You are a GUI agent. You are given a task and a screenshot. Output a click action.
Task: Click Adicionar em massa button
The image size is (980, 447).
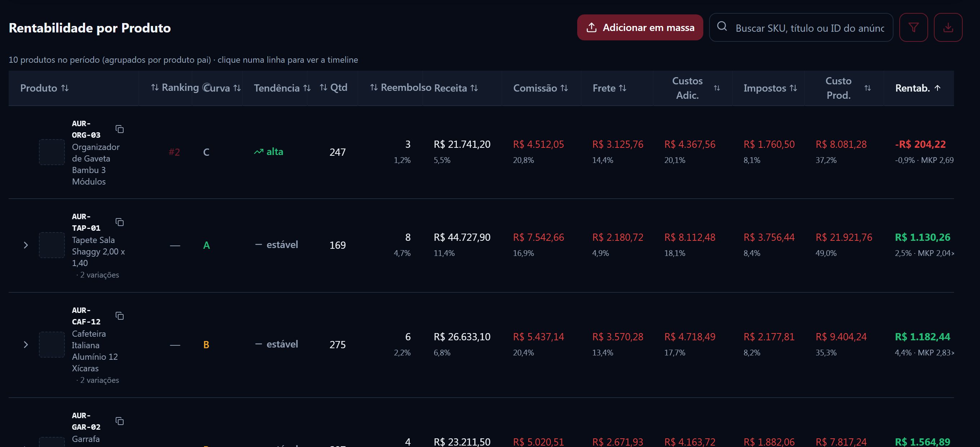(640, 27)
